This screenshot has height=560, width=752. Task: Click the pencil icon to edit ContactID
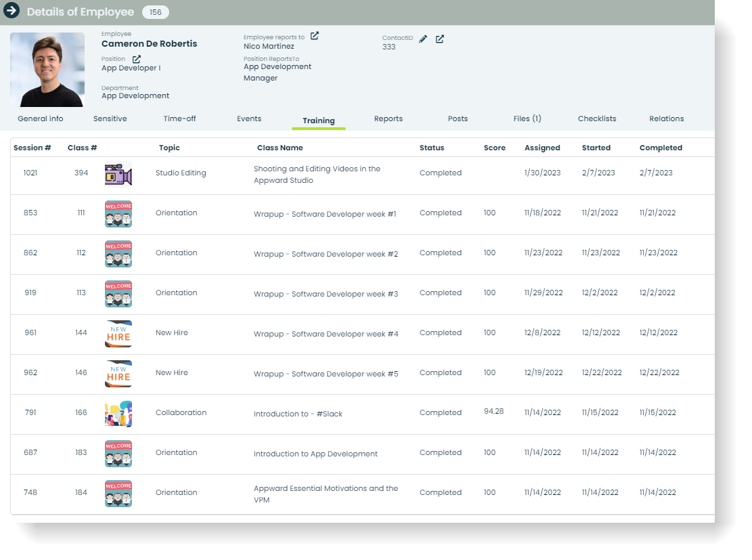tap(423, 39)
